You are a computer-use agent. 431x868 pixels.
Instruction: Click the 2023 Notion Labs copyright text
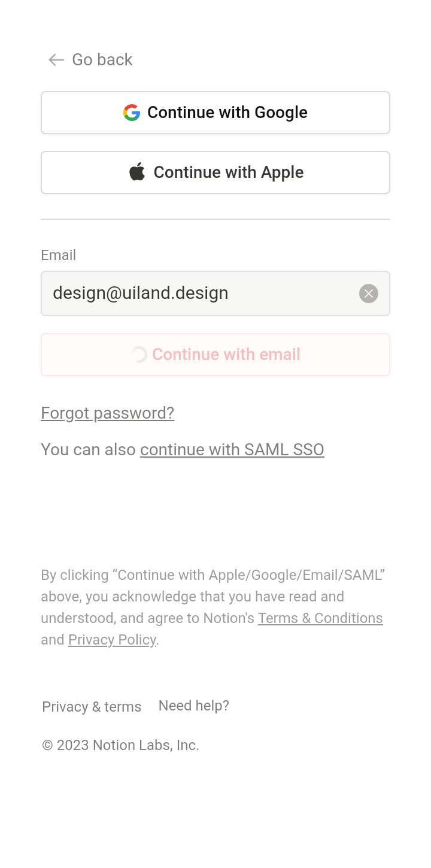pyautogui.click(x=120, y=745)
